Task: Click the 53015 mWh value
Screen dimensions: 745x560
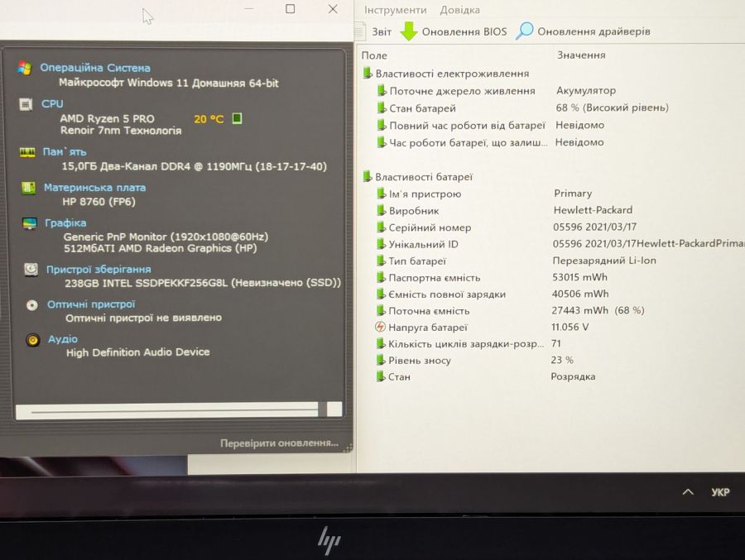Action: pyautogui.click(x=579, y=277)
